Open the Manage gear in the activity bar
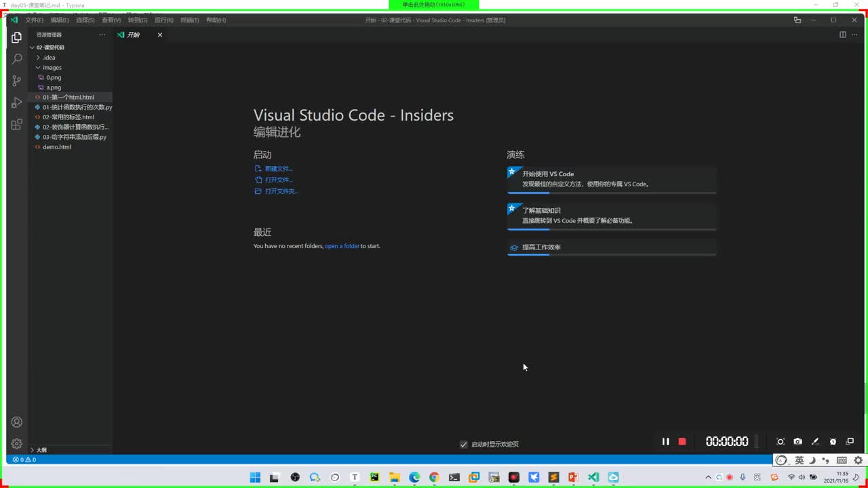Screen dimensions: 868x488 pos(16,444)
